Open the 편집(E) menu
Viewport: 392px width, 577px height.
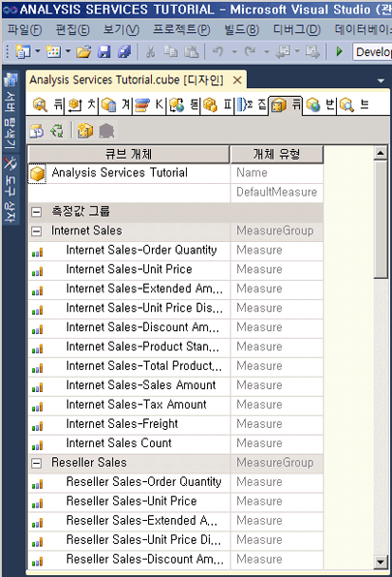pyautogui.click(x=73, y=29)
